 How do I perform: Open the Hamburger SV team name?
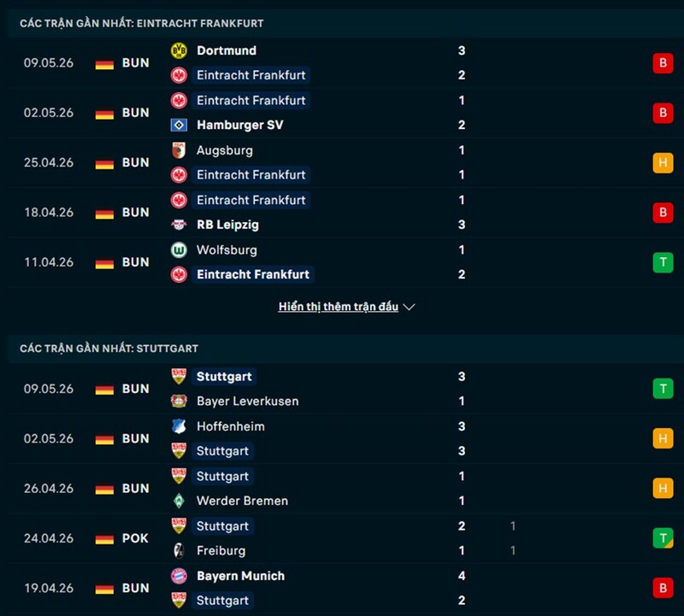coord(240,125)
